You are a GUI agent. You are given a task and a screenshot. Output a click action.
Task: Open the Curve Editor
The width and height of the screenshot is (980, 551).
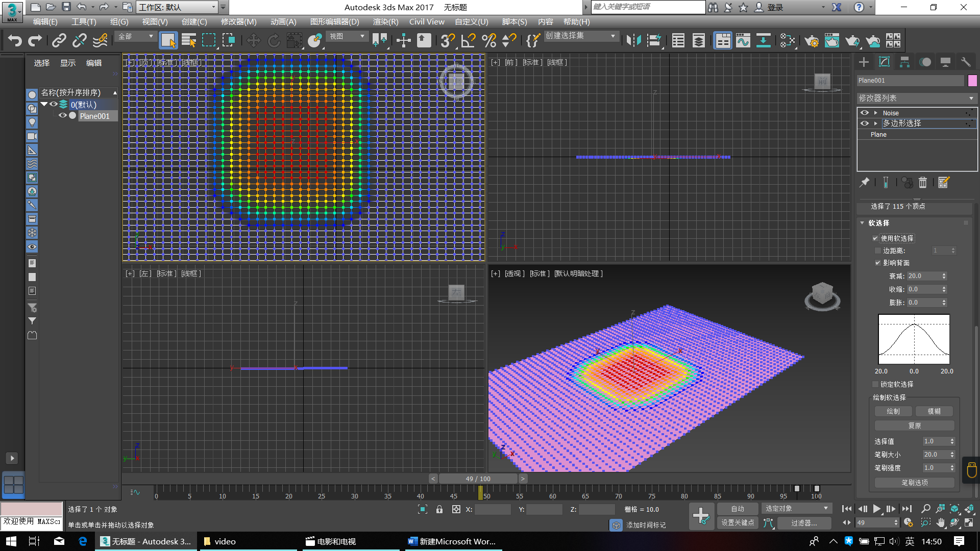tap(743, 40)
